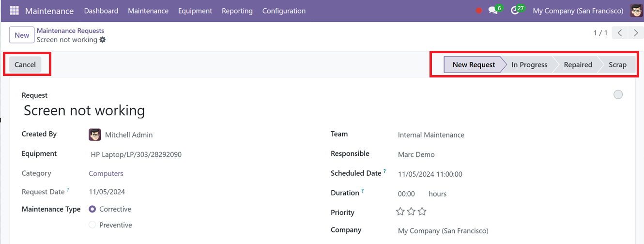644x244 pixels.
Task: Go to the previous record arrow
Action: point(620,33)
